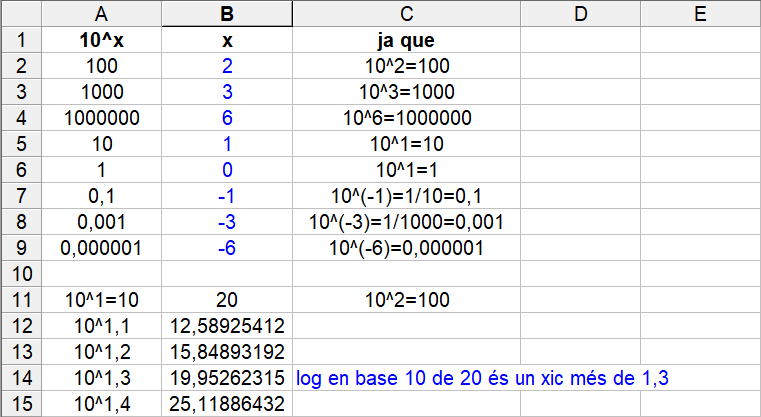Click row 14 header

[x=21, y=377]
